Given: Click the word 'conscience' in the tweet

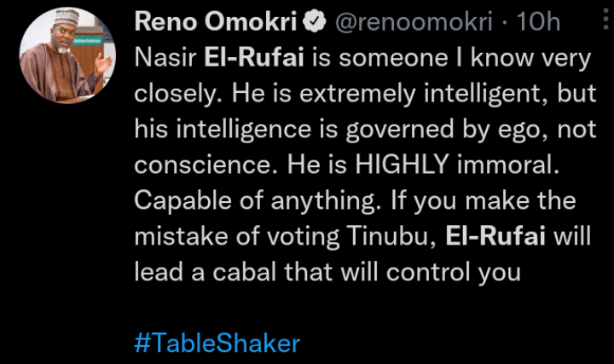Looking at the screenshot, I should pyautogui.click(x=190, y=167).
